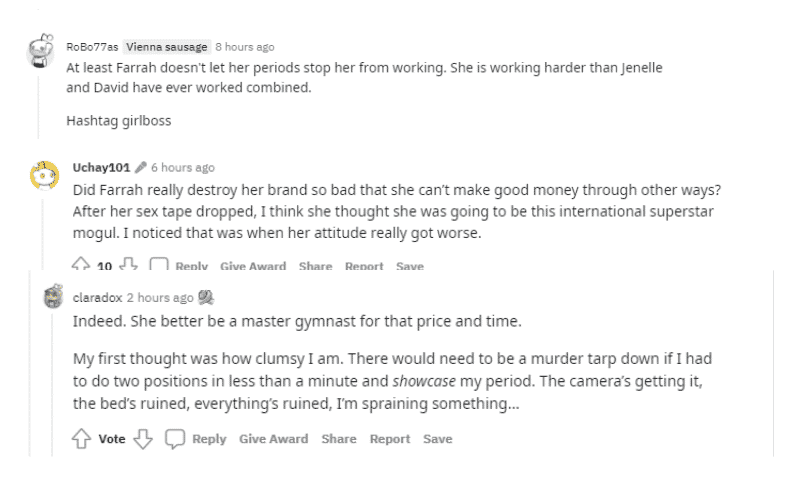800x500 pixels.
Task: Share claradox's comment
Action: click(x=339, y=439)
